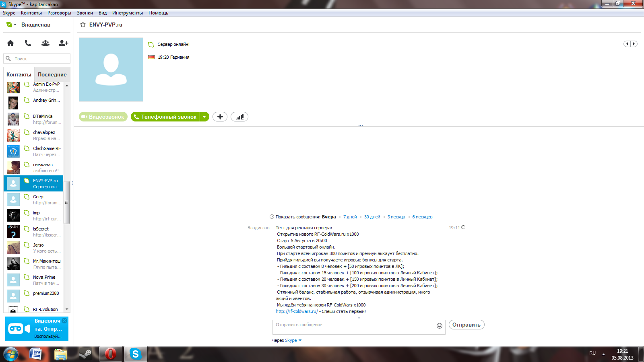Show messages from 30 дней
The height and width of the screenshot is (362, 644).
[372, 217]
